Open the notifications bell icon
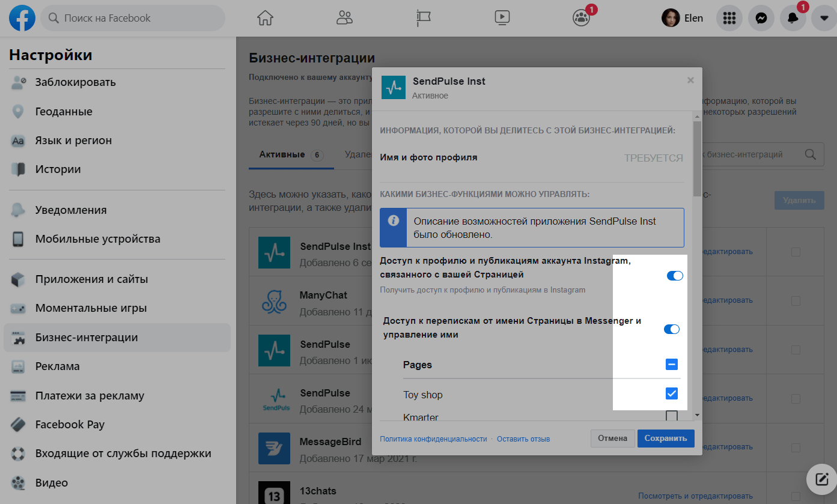Image resolution: width=837 pixels, height=504 pixels. [x=793, y=18]
